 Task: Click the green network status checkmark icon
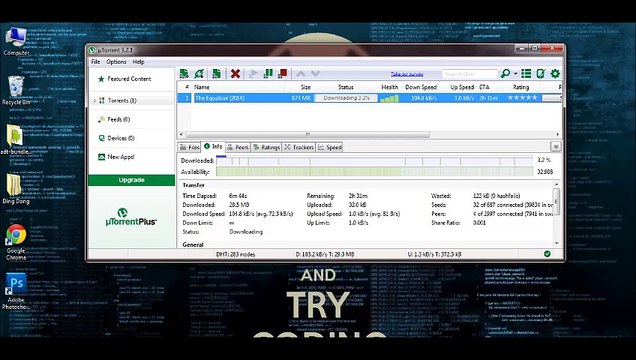pyautogui.click(x=547, y=254)
